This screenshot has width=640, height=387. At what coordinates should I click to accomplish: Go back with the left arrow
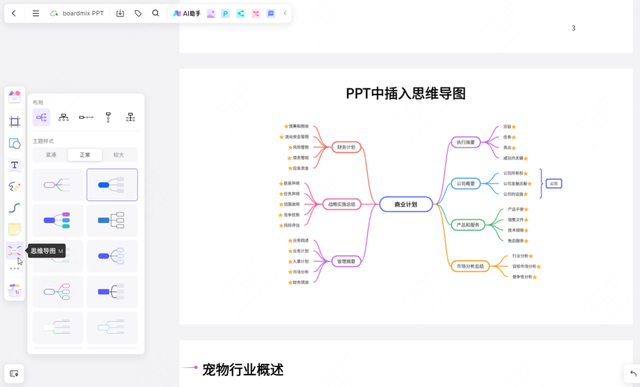pos(14,13)
